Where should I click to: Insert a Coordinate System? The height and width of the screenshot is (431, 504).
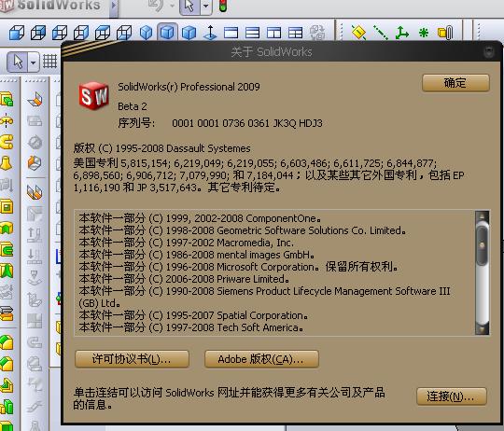click(401, 33)
